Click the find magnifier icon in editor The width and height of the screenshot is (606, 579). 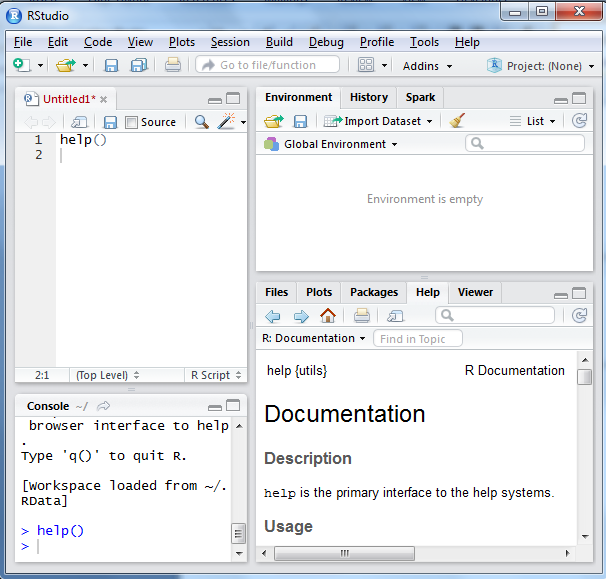point(201,122)
